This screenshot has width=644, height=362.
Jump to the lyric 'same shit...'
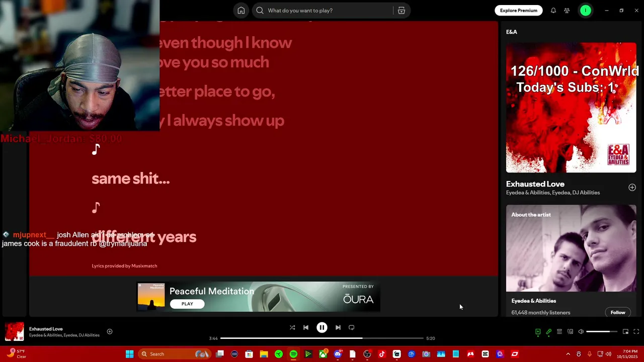(131, 178)
